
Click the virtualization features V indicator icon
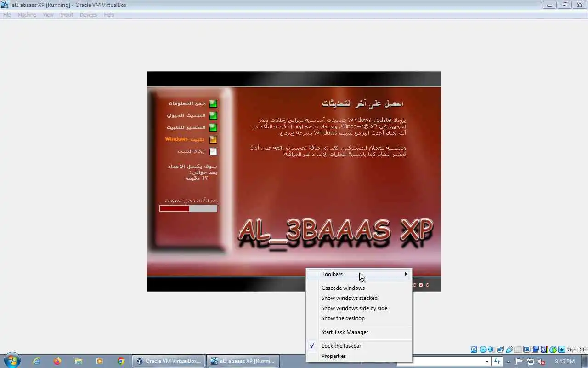click(x=544, y=350)
